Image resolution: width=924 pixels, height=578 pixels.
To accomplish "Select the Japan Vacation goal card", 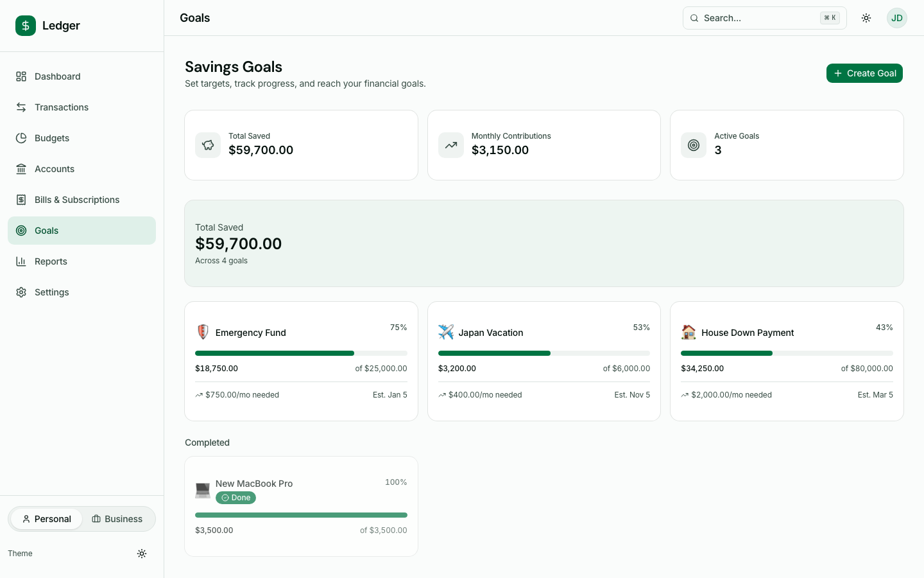I will (x=543, y=361).
